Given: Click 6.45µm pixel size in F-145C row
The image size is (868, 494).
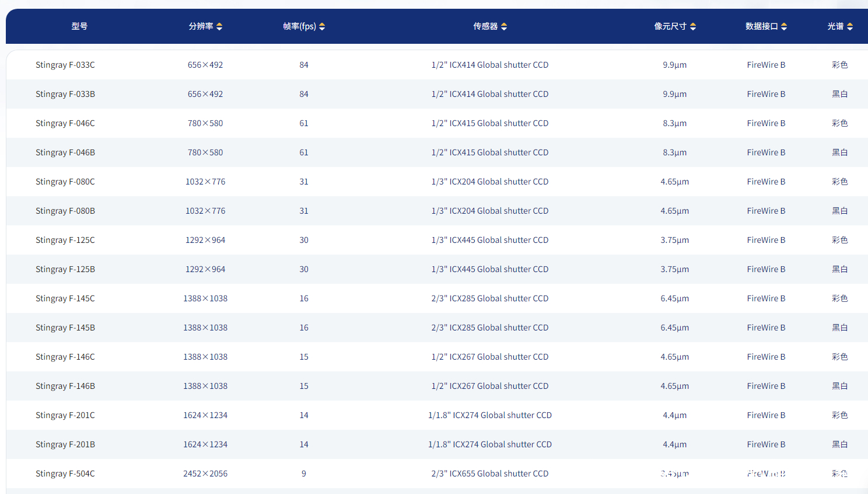Looking at the screenshot, I should [675, 298].
